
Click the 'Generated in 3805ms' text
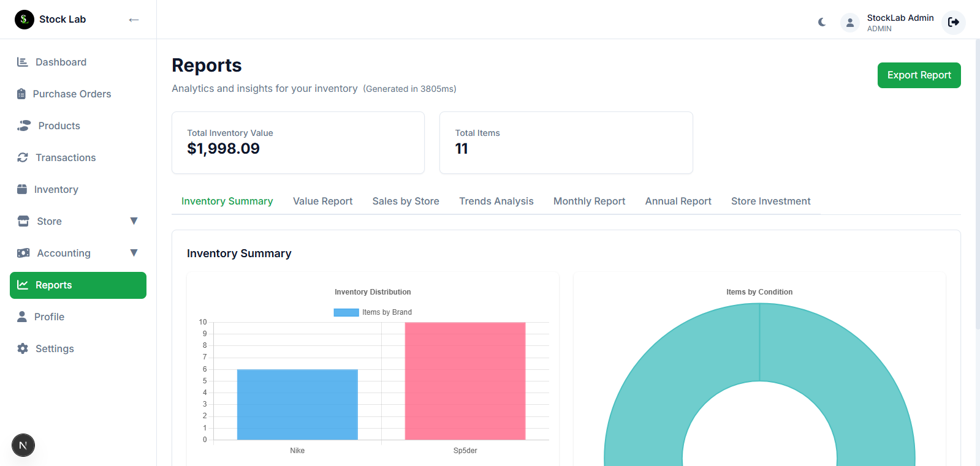(409, 89)
